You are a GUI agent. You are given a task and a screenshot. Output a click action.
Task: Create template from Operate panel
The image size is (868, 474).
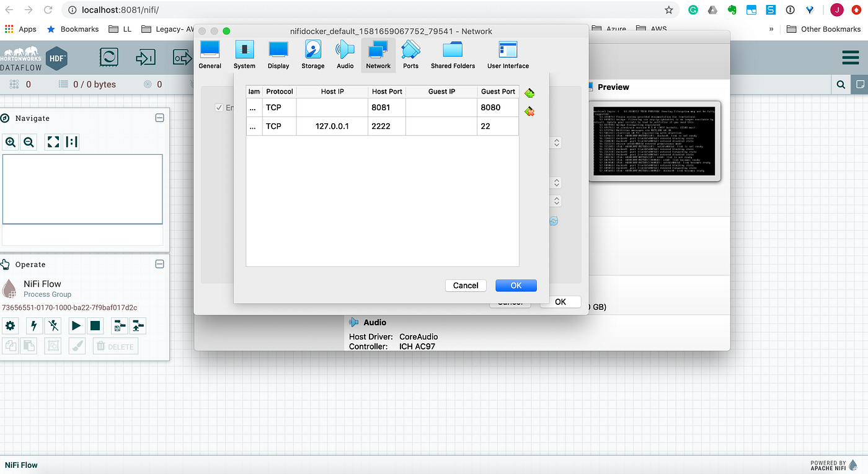(x=119, y=325)
